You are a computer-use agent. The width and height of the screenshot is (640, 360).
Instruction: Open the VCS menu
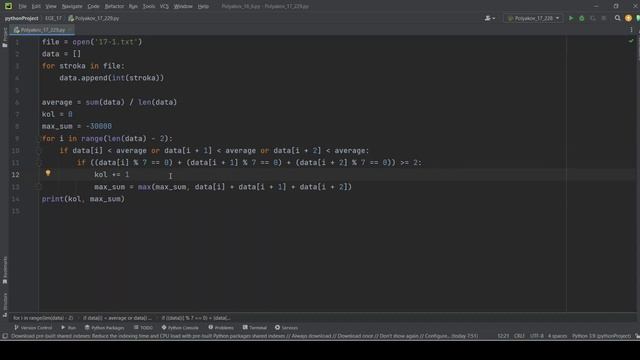tap(164, 7)
